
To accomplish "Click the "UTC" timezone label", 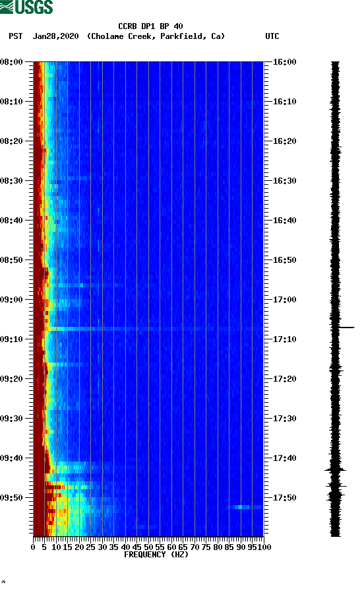I will click(272, 36).
